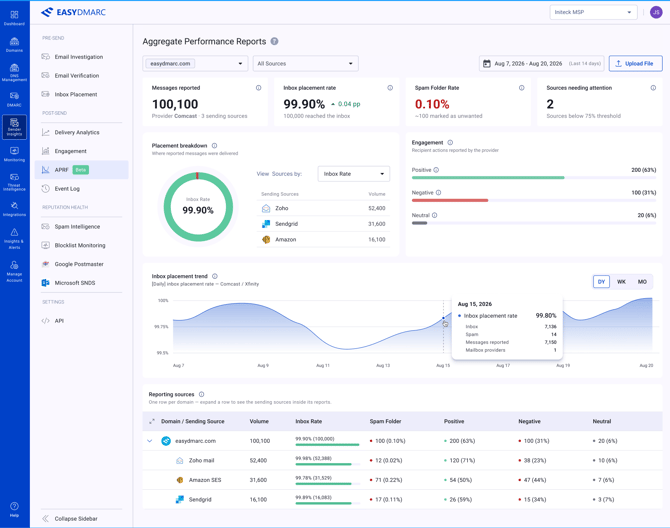Click the Aug 7 - Aug 20 date range picker
The height and width of the screenshot is (528, 670).
[541, 64]
